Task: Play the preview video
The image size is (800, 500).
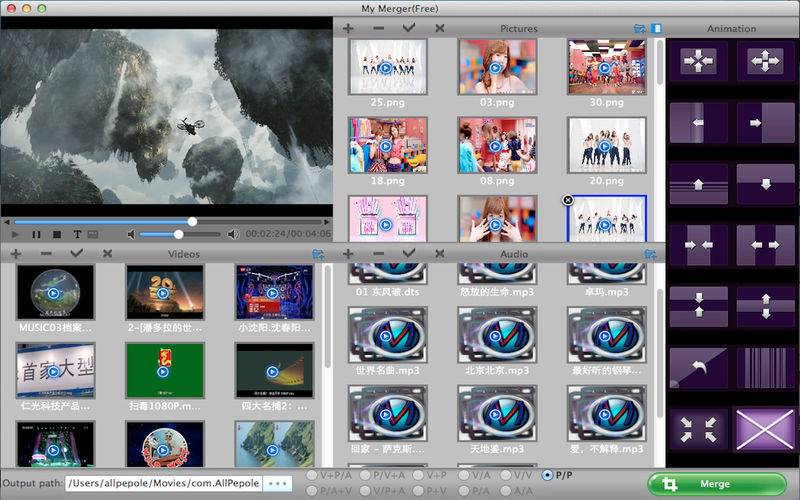Action: [15, 235]
